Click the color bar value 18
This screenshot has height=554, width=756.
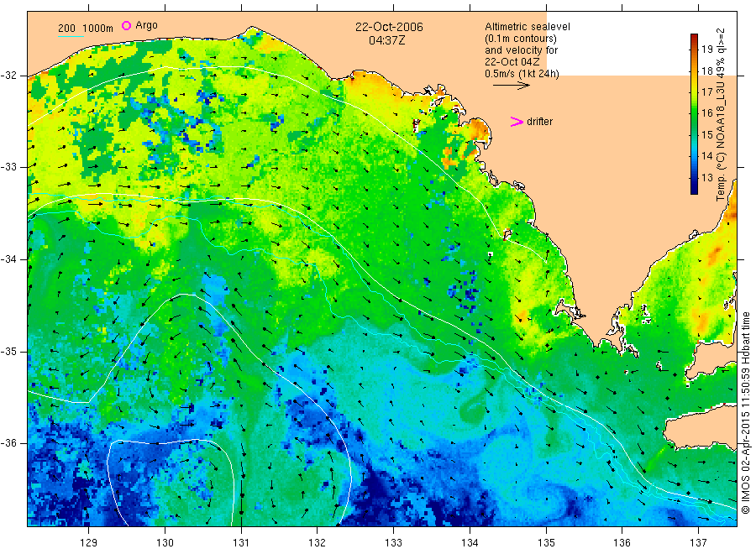[x=706, y=71]
